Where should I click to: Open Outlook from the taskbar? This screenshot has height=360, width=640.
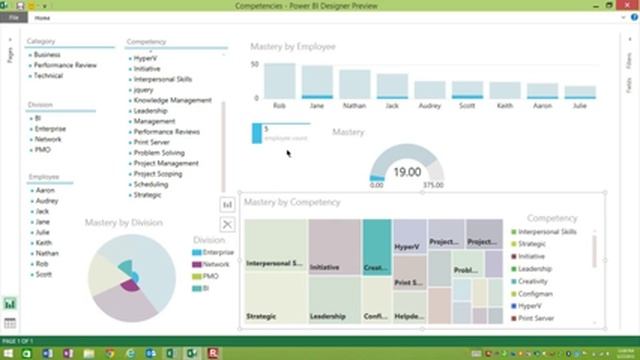151,353
